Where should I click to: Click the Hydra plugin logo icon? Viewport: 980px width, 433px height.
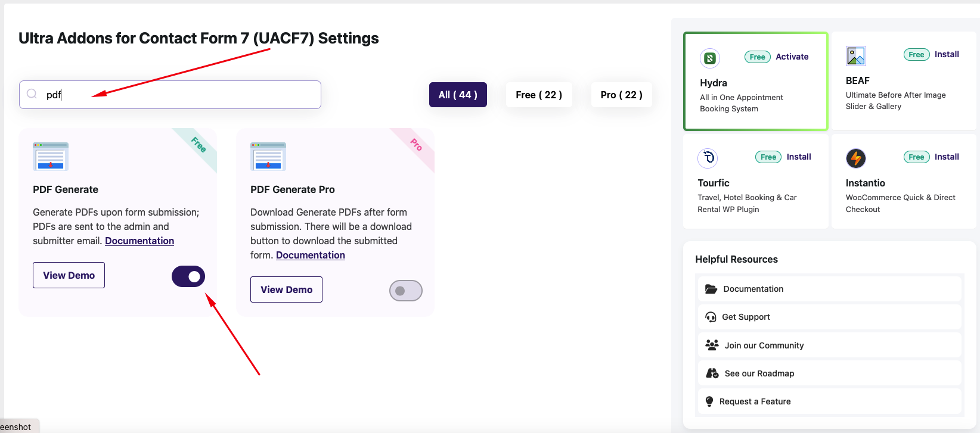point(710,58)
